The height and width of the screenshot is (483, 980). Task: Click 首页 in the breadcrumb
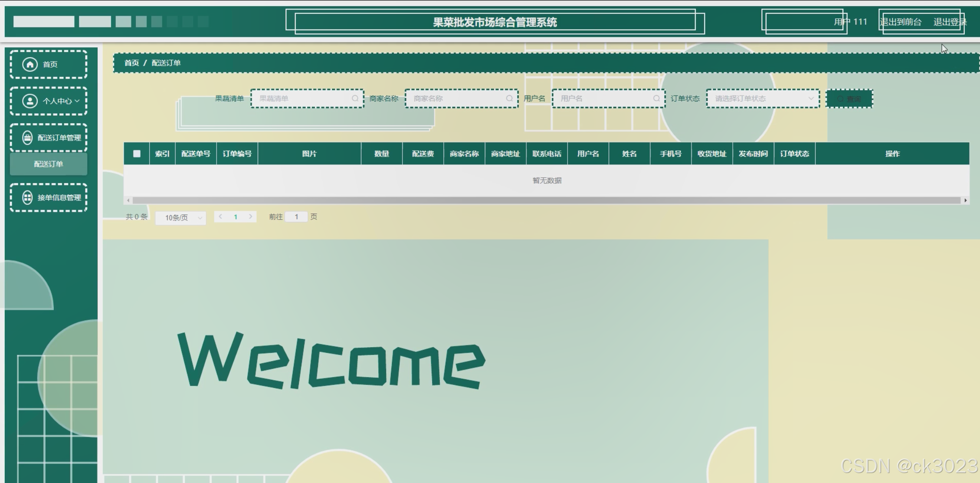click(131, 63)
